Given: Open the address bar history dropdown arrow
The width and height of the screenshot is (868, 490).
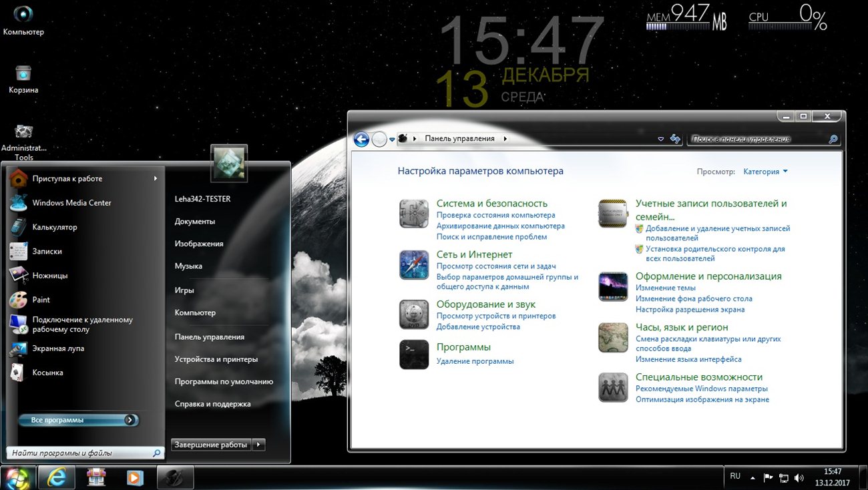Looking at the screenshot, I should tap(660, 139).
